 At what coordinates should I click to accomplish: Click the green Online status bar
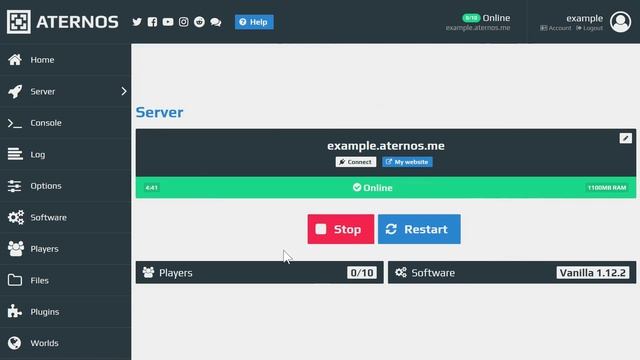point(386,188)
